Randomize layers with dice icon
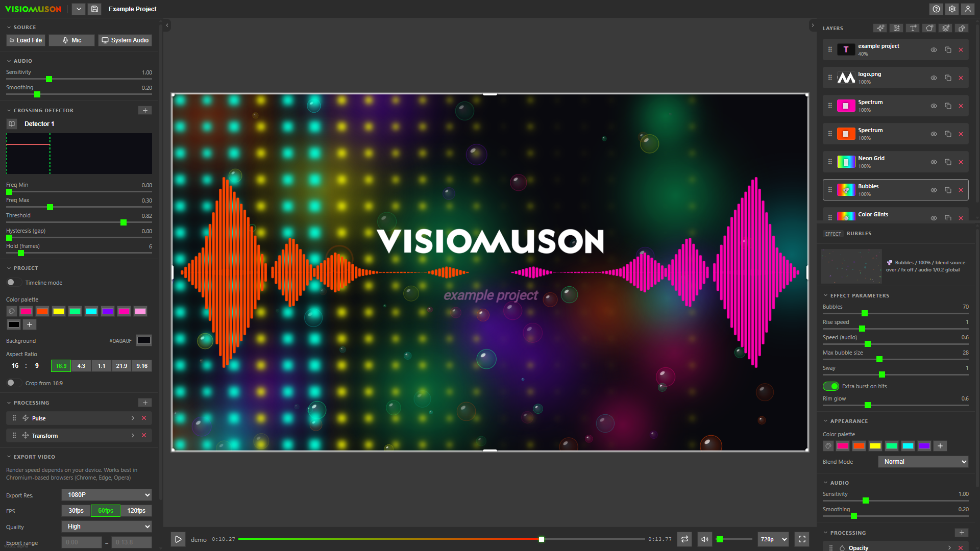 [x=962, y=28]
